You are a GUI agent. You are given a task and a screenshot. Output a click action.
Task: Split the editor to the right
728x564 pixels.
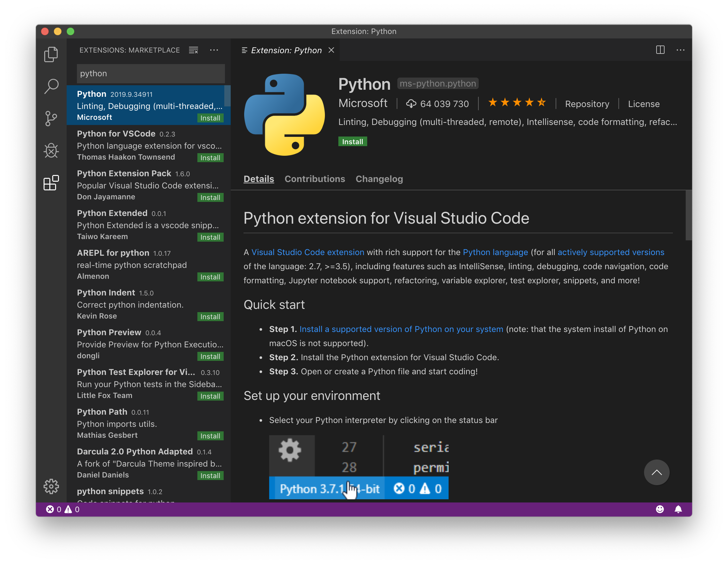[x=660, y=50]
